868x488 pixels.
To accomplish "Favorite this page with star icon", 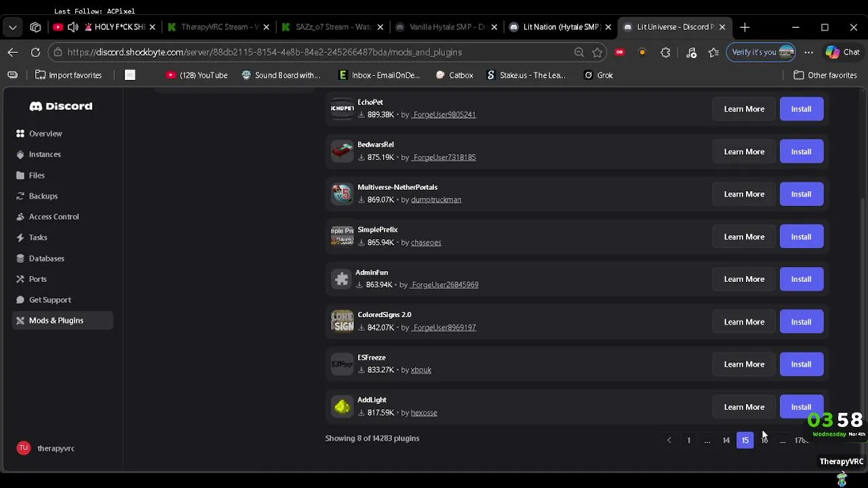I will click(x=597, y=52).
